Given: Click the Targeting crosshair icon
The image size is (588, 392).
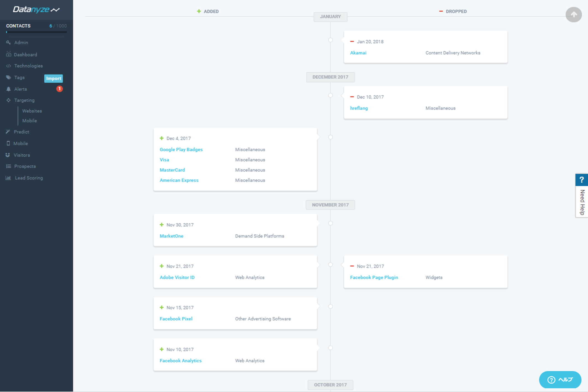Looking at the screenshot, I should click(x=9, y=100).
